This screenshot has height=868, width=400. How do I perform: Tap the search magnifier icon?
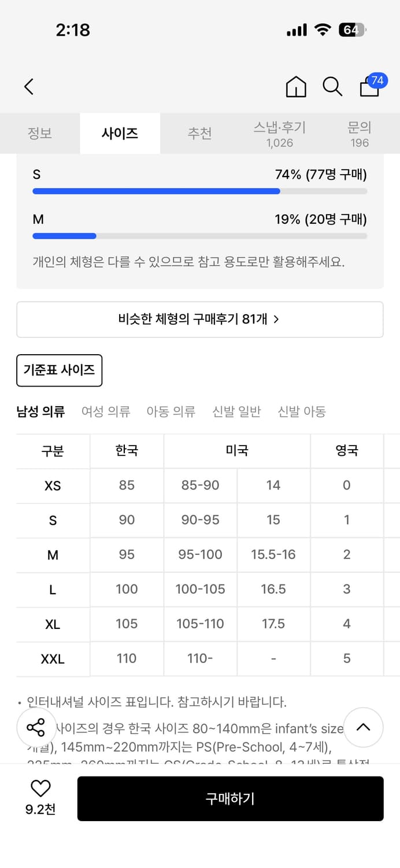point(332,86)
